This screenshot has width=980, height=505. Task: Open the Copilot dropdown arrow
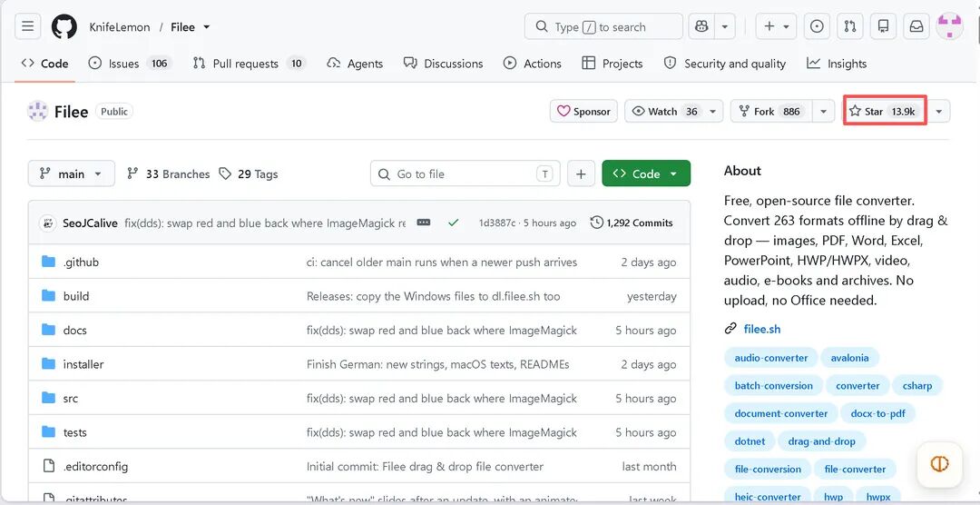(x=725, y=27)
